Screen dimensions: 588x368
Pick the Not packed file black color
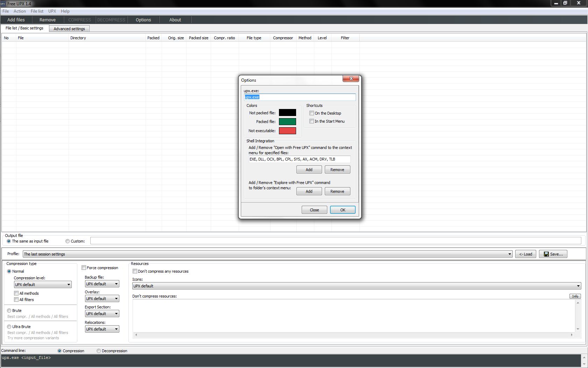[287, 113]
